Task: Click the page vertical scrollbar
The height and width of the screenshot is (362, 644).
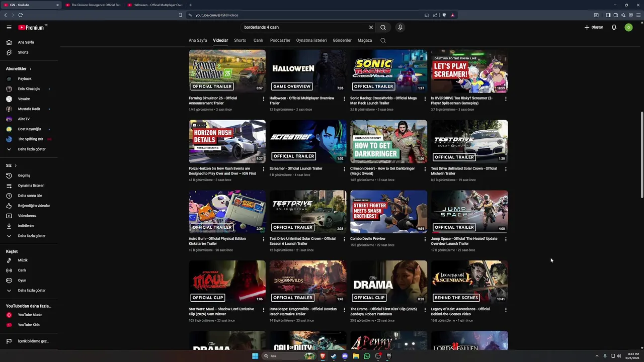Action: point(641,155)
